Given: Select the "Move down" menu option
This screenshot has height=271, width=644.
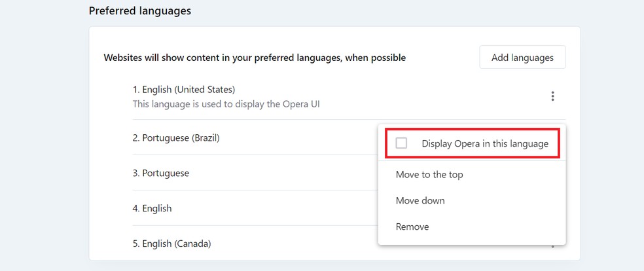Looking at the screenshot, I should [420, 200].
